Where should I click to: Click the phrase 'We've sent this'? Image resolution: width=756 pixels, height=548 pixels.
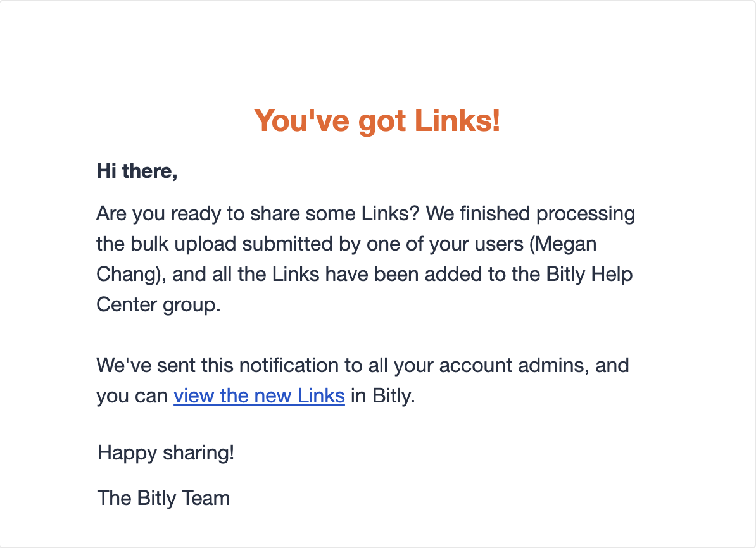(x=165, y=366)
